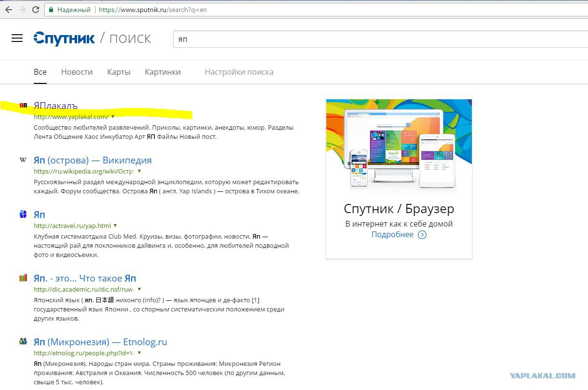Expand the arrow next to dic.academic.ru URL

point(139,289)
